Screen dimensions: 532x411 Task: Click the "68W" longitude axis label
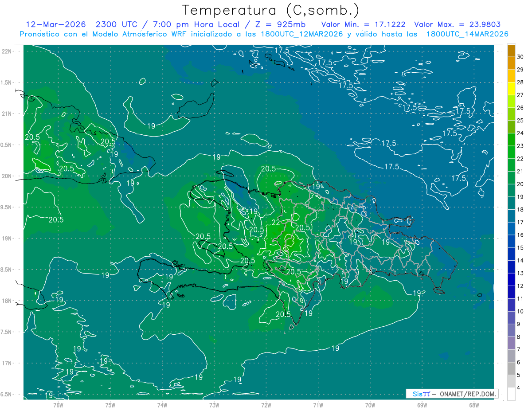tap(474, 405)
